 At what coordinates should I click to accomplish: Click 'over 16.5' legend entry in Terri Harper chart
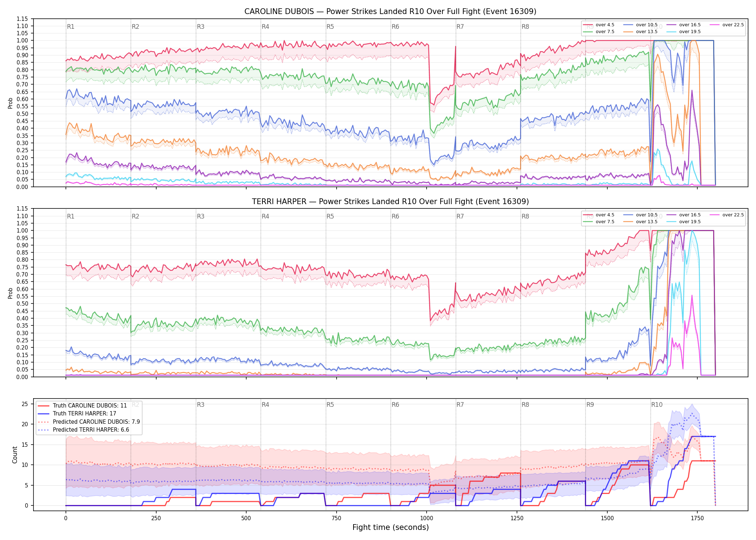click(x=684, y=215)
